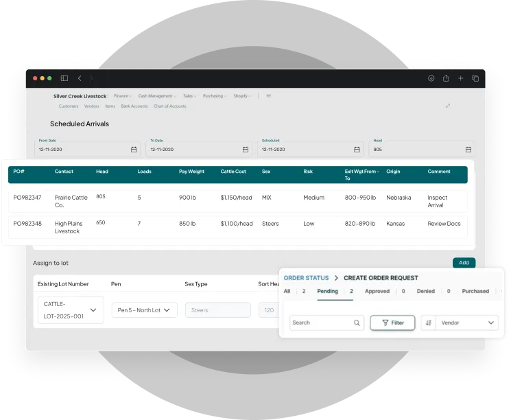Switch to the Denied tab
Screen dimensions: 511x420
pyautogui.click(x=426, y=291)
